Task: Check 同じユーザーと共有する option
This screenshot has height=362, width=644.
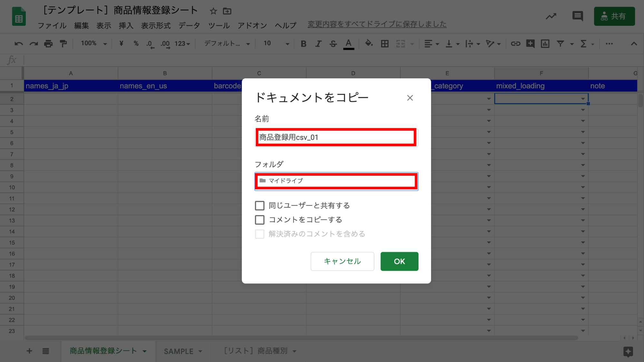Action: click(x=260, y=205)
